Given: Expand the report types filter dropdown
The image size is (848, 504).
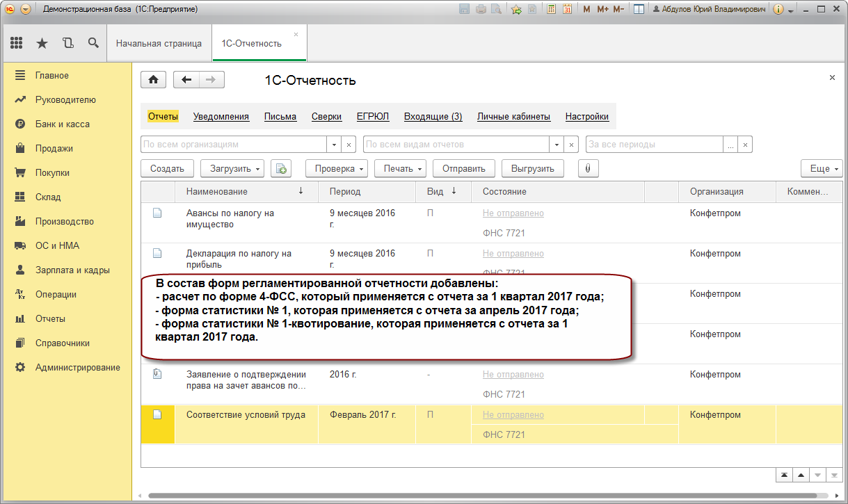Looking at the screenshot, I should click(557, 145).
